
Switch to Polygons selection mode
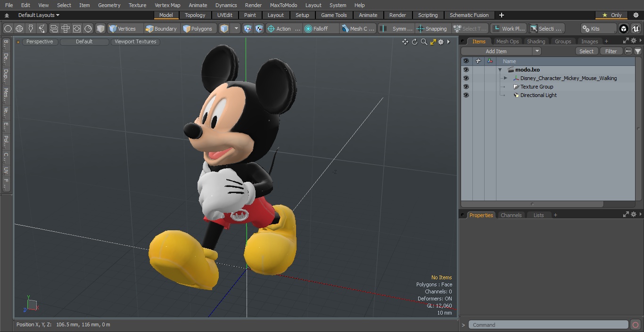198,29
